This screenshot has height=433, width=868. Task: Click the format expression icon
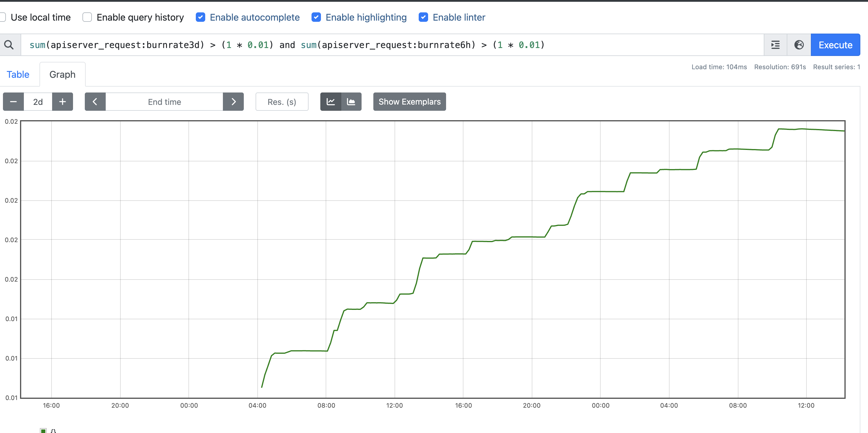[775, 45]
